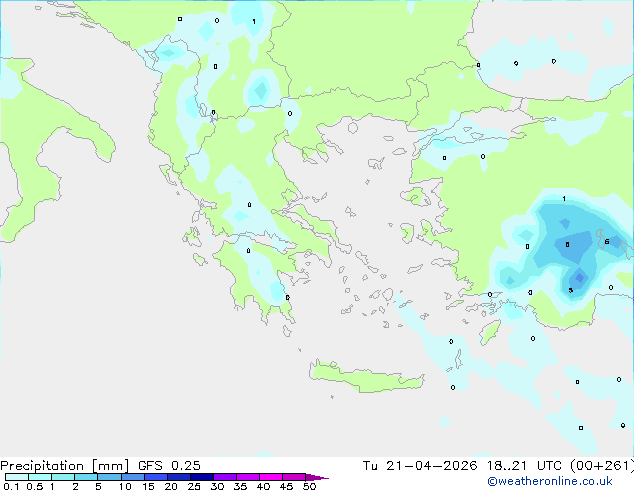Image resolution: width=634 pixels, height=490 pixels.
Task: Click the 35–40 mm legend color swatch
Action: [x=247, y=477]
